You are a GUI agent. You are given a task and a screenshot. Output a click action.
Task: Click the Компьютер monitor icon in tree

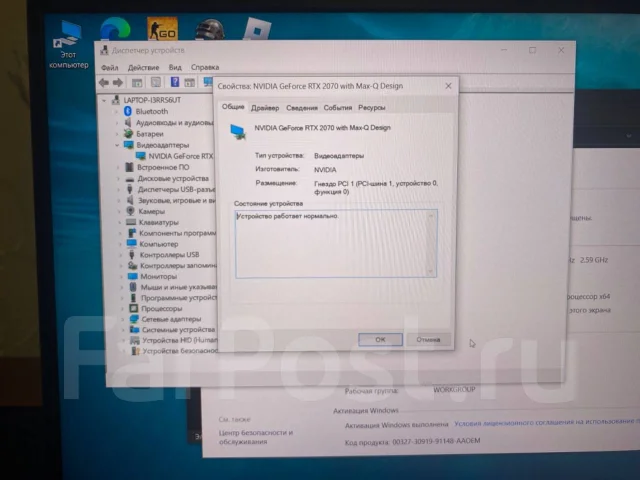pos(131,244)
